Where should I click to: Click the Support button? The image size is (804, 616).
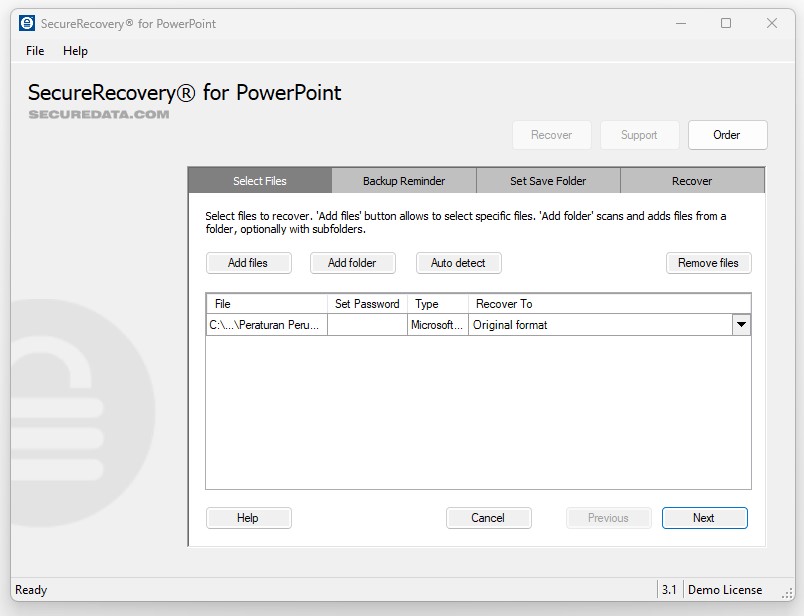[639, 134]
